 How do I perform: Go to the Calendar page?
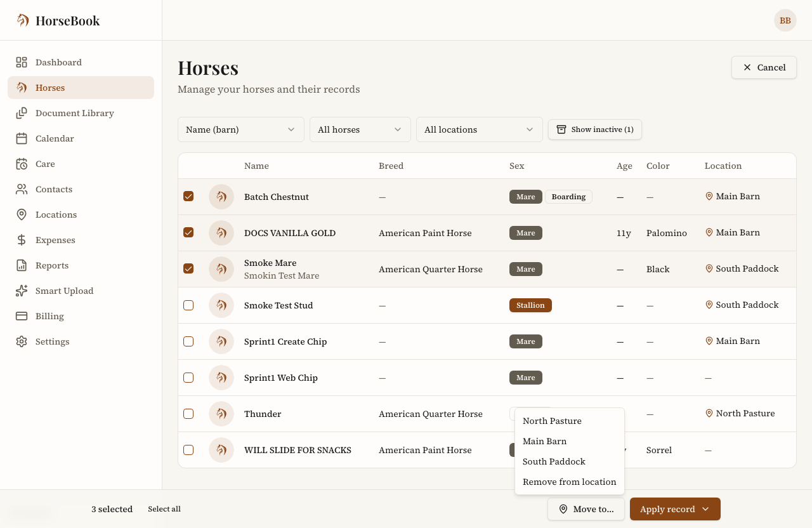(81, 138)
